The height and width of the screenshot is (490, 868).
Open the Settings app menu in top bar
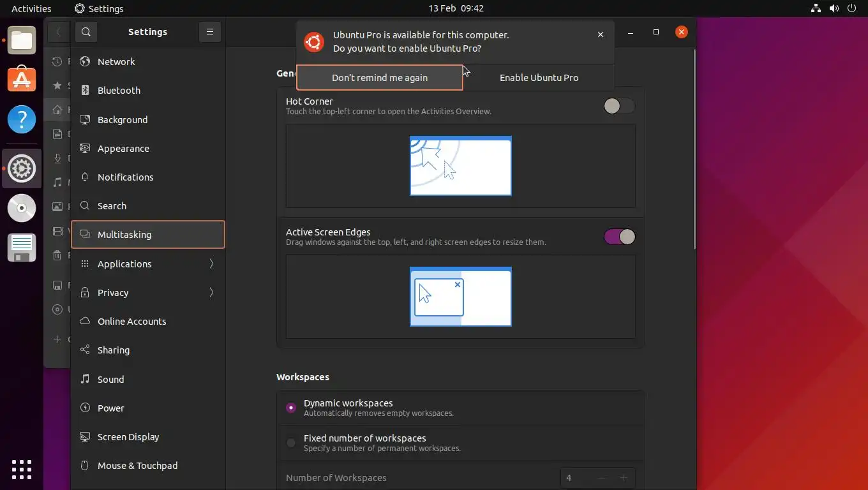[x=99, y=8]
